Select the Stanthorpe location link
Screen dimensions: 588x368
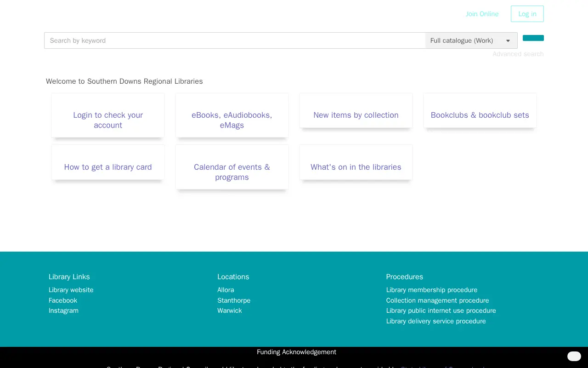[x=234, y=300]
